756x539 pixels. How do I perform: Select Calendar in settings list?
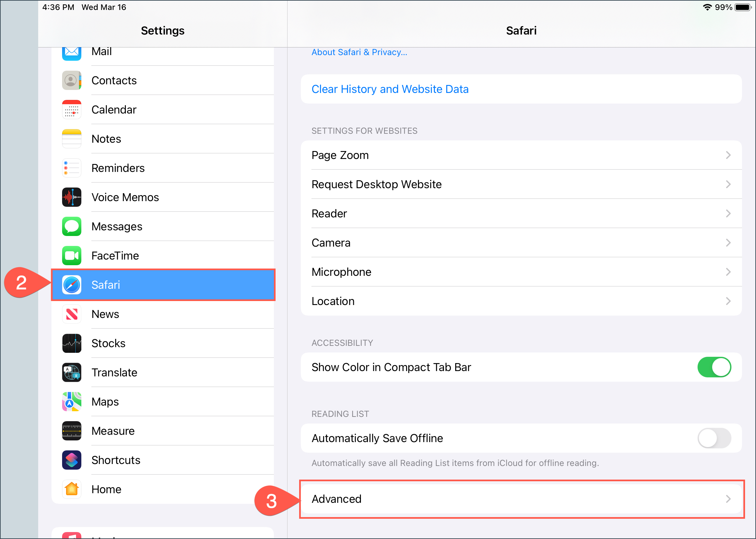pyautogui.click(x=163, y=110)
